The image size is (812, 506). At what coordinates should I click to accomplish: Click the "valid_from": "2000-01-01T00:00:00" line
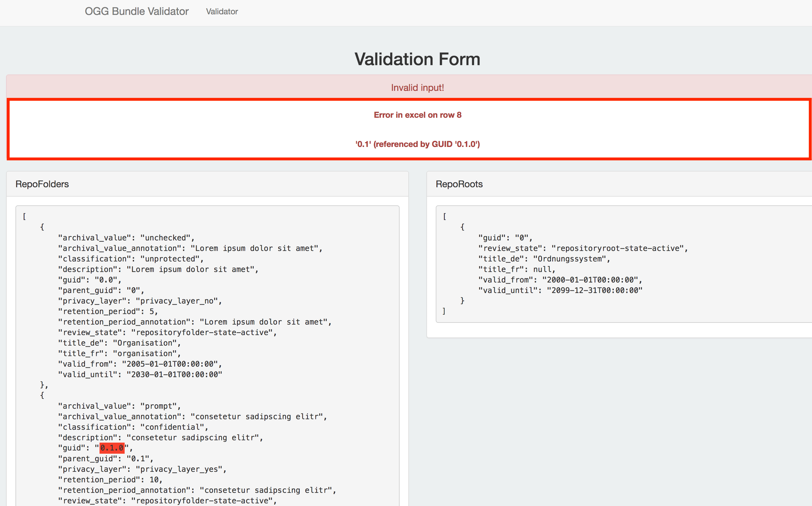(560, 280)
